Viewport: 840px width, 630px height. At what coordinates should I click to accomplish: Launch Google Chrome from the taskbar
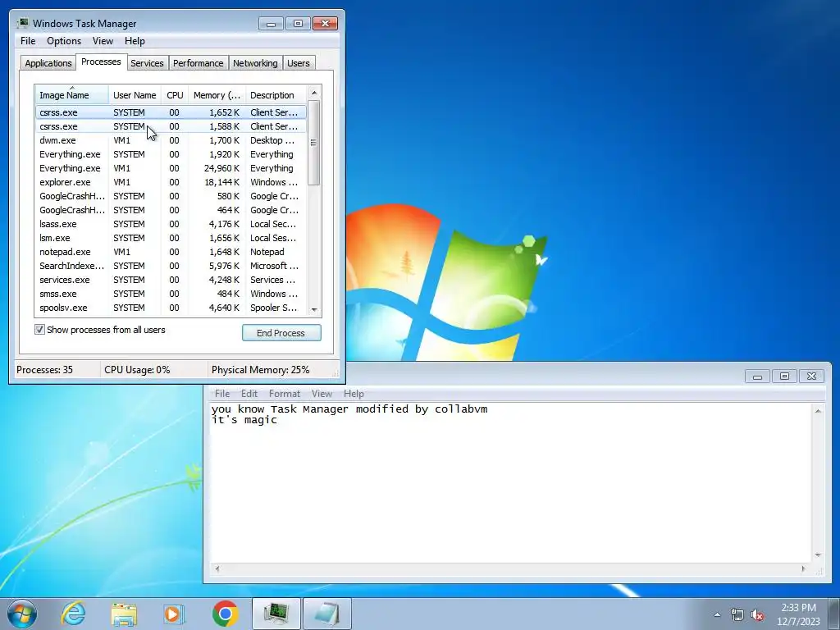[225, 614]
